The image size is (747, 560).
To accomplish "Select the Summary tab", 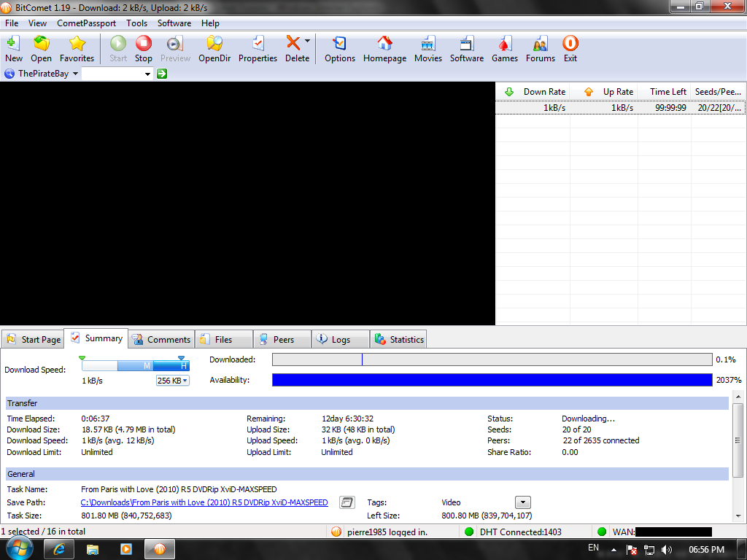I will point(96,338).
